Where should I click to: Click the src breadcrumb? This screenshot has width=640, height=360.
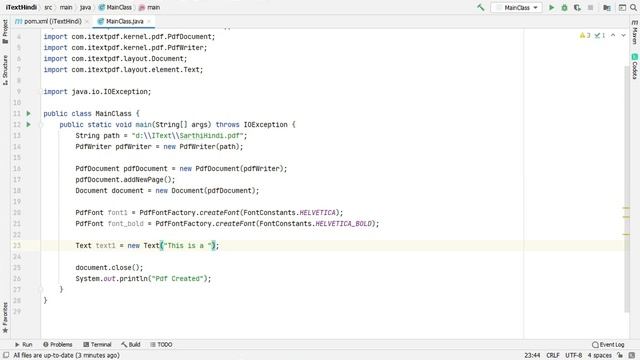(48, 7)
